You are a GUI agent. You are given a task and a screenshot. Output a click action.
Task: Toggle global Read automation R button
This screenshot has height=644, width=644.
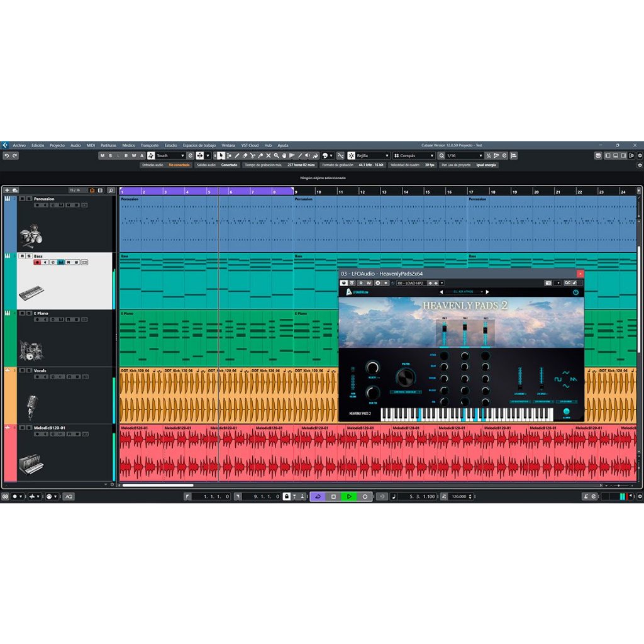pyautogui.click(x=126, y=156)
